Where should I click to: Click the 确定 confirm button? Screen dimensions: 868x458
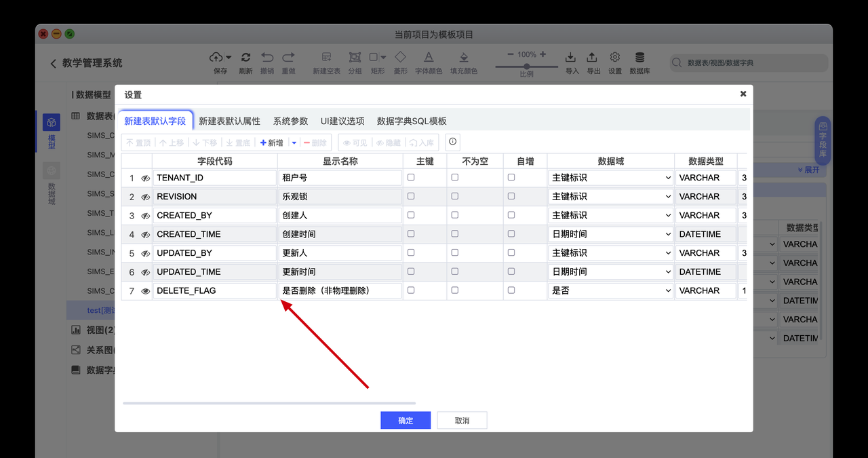(405, 420)
